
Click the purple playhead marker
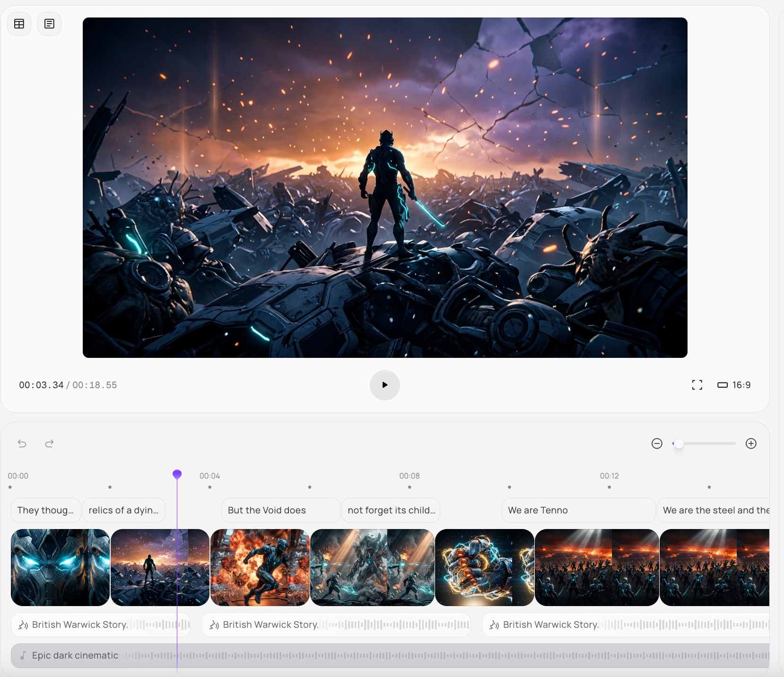pos(177,474)
